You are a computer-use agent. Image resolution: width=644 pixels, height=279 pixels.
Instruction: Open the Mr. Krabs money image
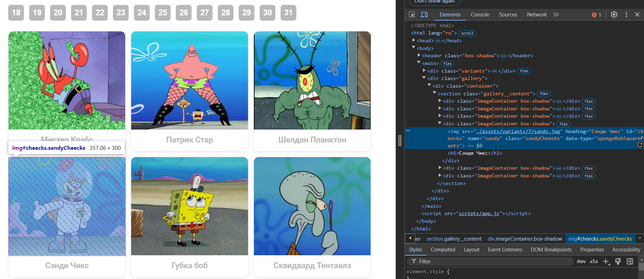(67, 81)
